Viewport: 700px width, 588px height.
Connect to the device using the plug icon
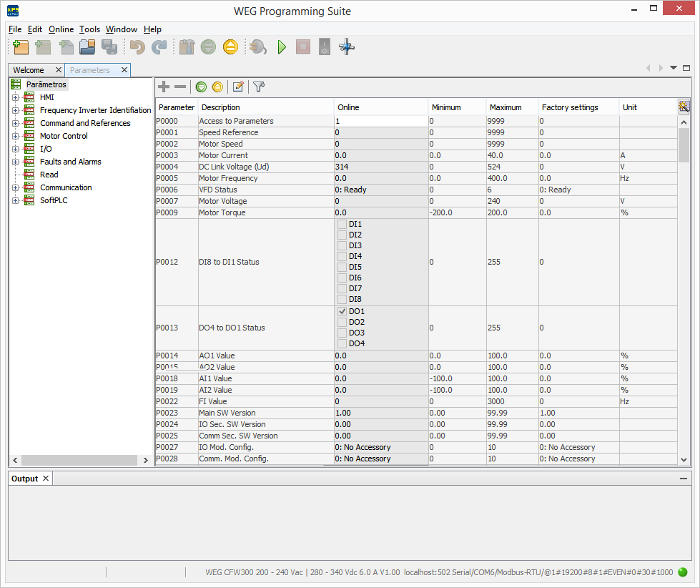(257, 46)
